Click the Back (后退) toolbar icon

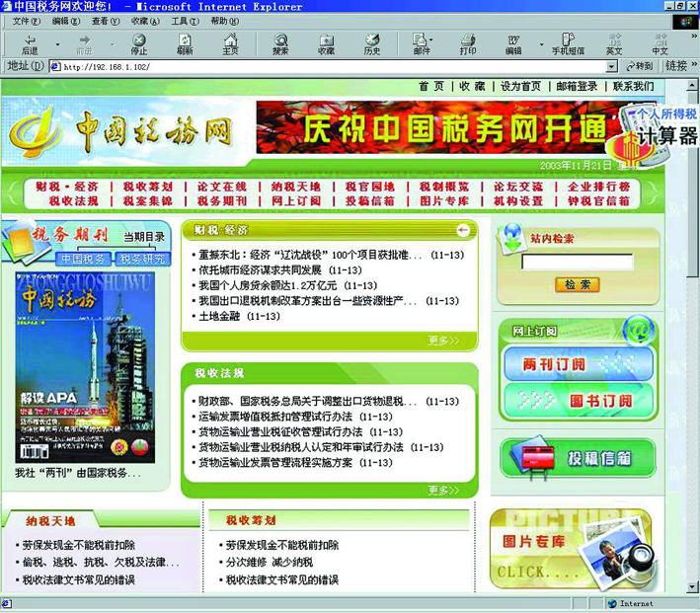(x=30, y=43)
